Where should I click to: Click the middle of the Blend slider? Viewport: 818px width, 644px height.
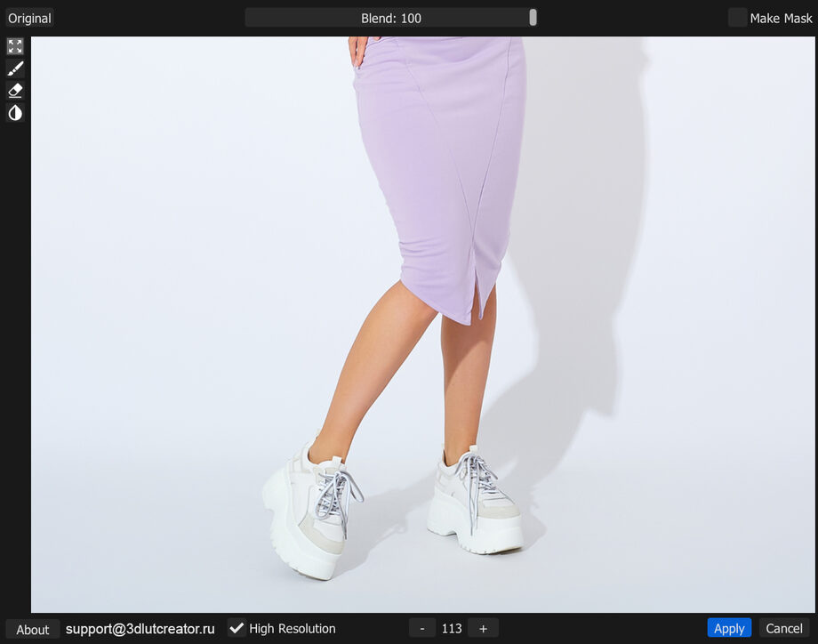coord(391,18)
